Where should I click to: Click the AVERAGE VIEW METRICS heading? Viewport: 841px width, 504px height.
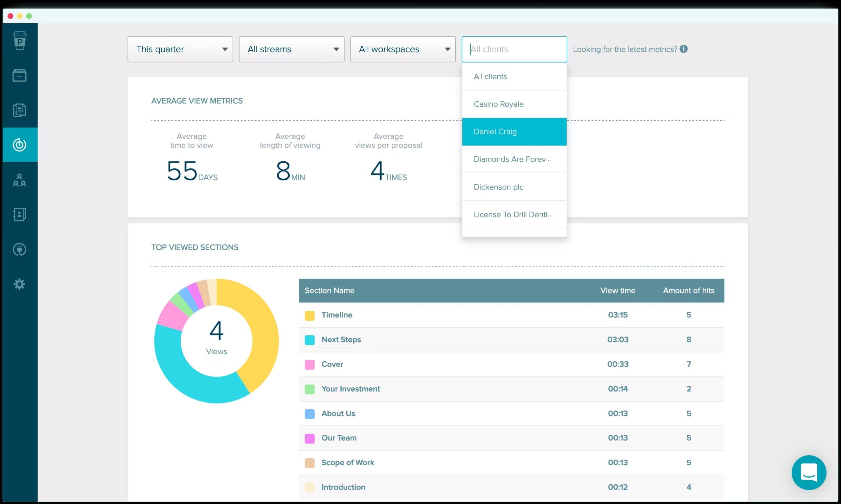point(197,101)
